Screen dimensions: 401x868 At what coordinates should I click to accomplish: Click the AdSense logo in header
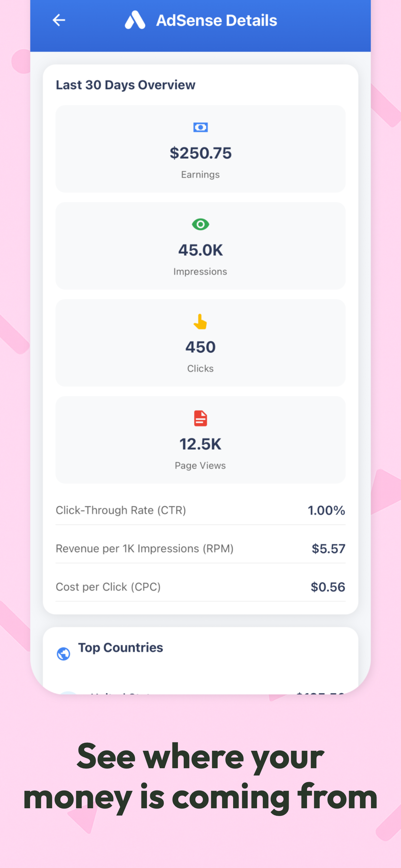click(135, 20)
